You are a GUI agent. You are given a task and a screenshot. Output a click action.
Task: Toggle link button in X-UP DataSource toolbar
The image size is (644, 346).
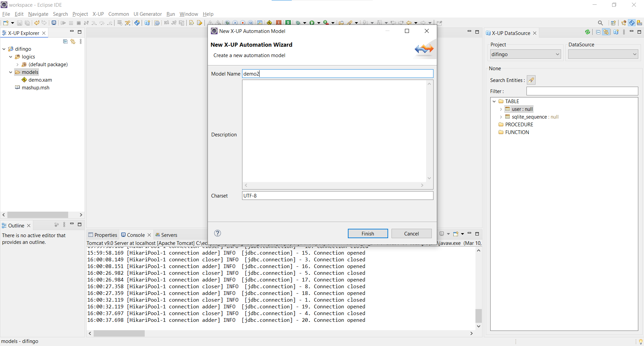[606, 32]
